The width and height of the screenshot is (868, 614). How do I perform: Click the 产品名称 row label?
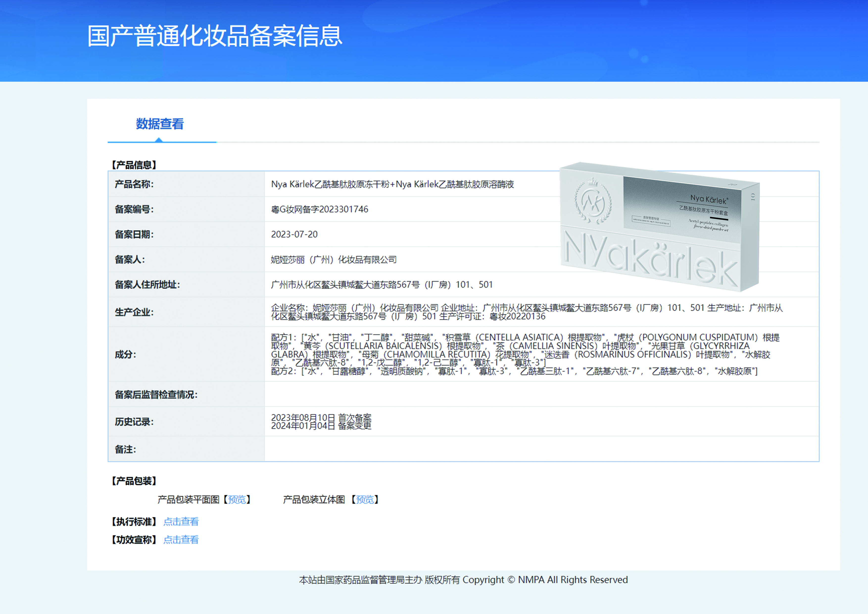[134, 184]
